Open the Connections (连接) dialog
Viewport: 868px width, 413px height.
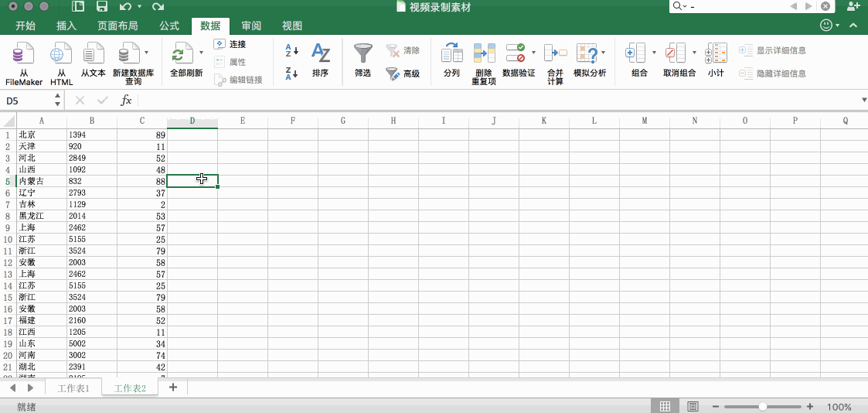tap(230, 44)
